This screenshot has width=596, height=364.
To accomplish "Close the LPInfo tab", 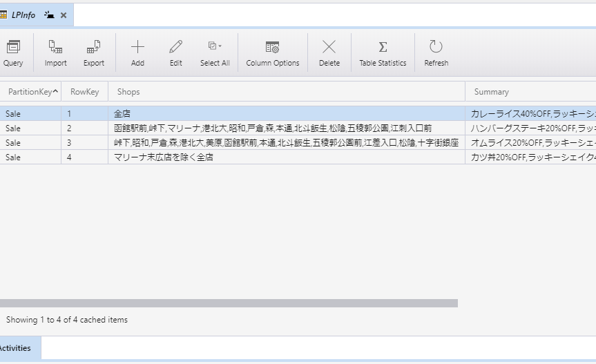I will tap(64, 15).
